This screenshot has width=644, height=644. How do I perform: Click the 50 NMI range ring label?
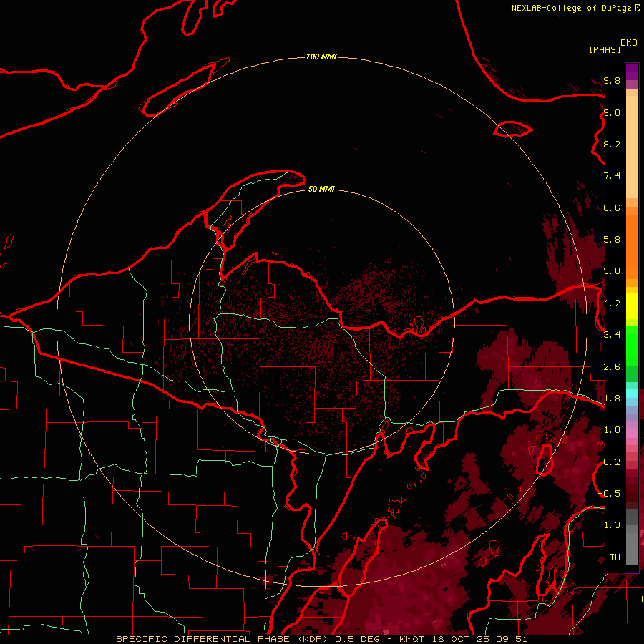(321, 189)
